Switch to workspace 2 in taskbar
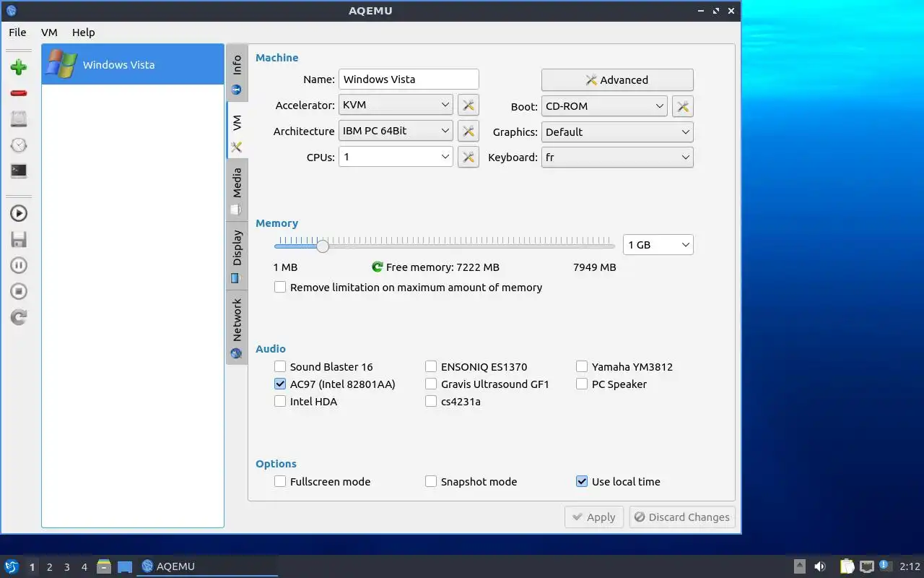Viewport: 924px width, 578px height. click(50, 567)
